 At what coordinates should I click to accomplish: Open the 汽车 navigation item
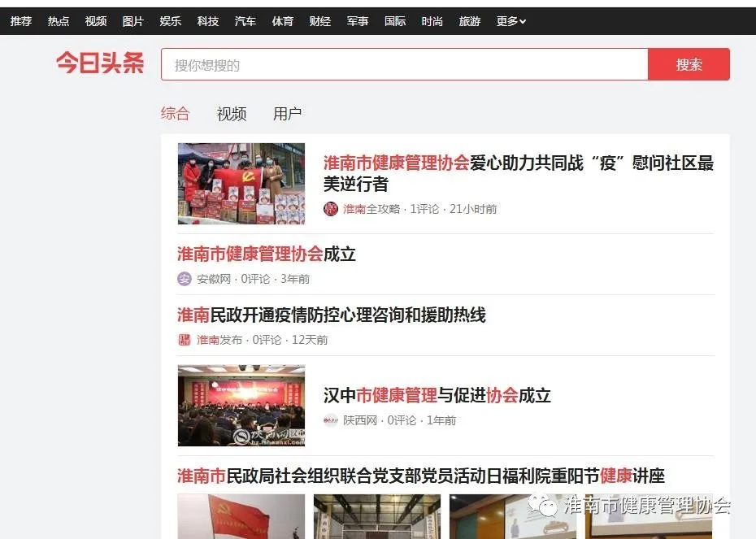[245, 21]
